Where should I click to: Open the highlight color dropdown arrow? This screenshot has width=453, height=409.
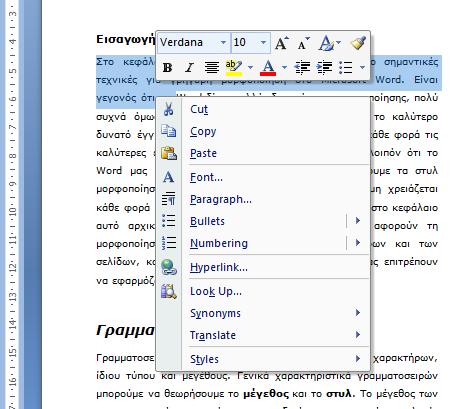[250, 68]
